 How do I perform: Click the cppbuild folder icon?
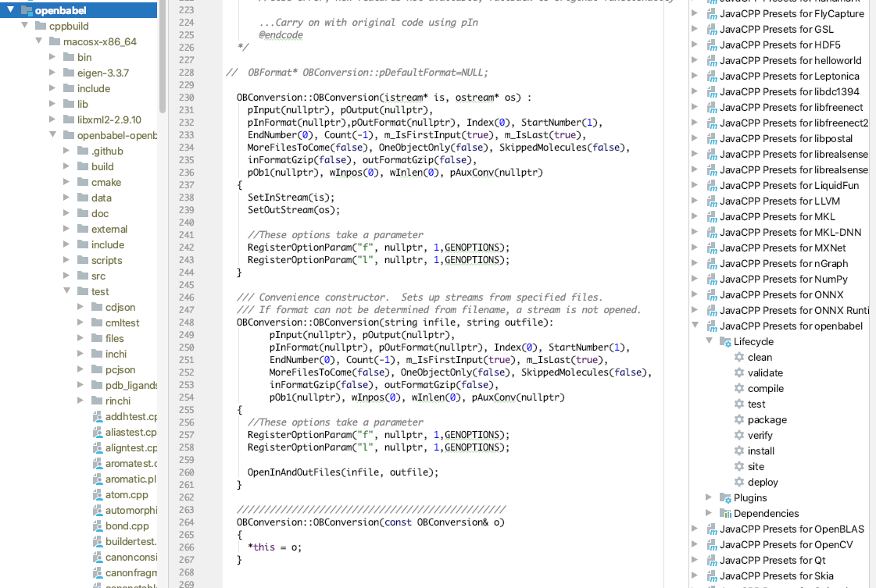click(40, 26)
